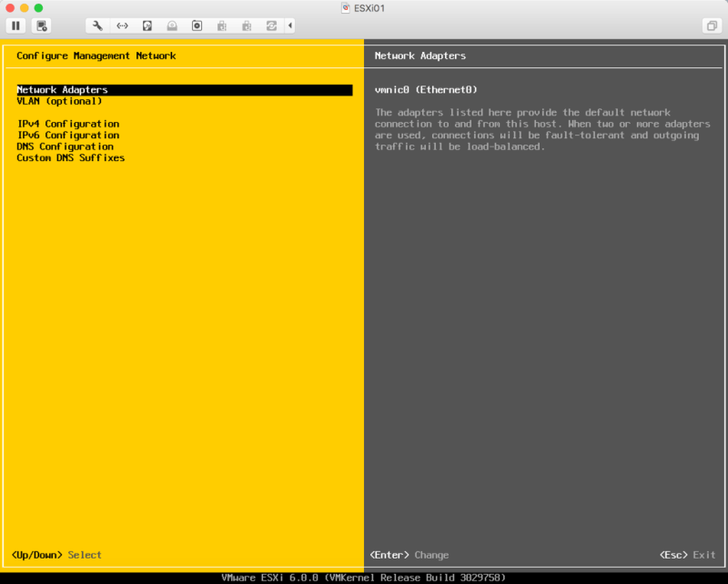The image size is (728, 584).
Task: Click the Esc Exit hint
Action: tap(687, 555)
